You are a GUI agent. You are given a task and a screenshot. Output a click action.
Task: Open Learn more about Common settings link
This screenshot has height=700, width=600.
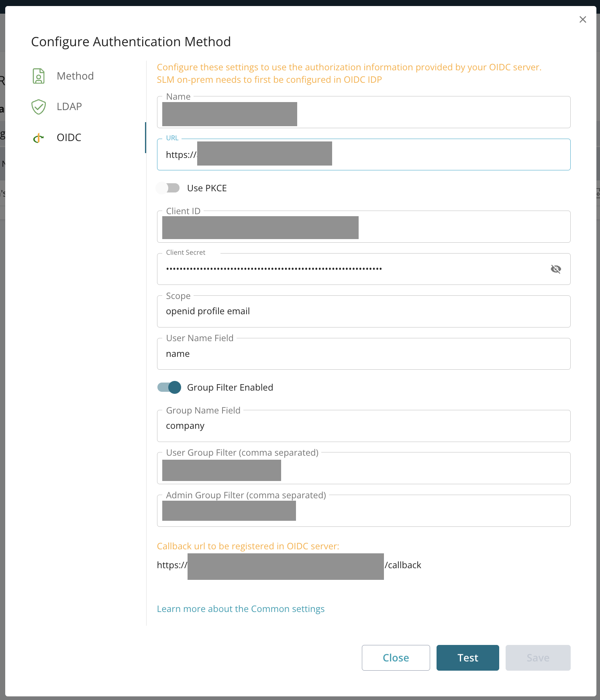(x=241, y=609)
